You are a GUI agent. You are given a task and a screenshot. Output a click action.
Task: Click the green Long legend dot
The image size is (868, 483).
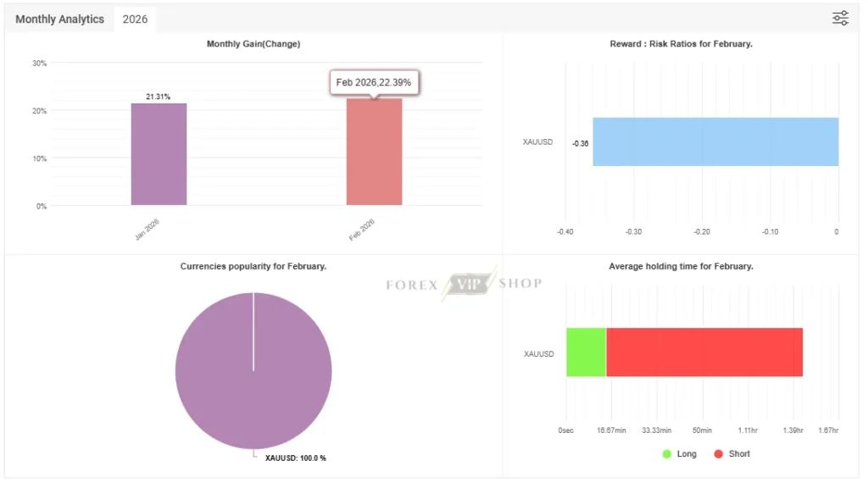(666, 453)
